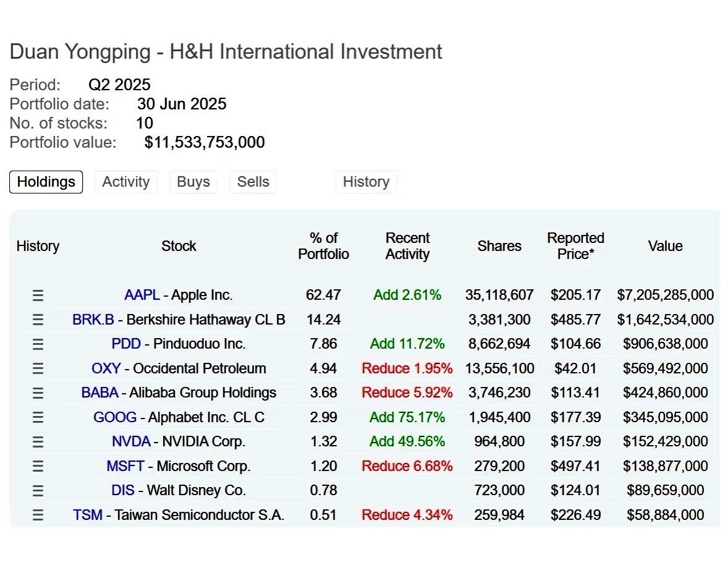This screenshot has height=565, width=728.
Task: Click portfolio date 30 Jun 2025
Action: pyautogui.click(x=182, y=104)
